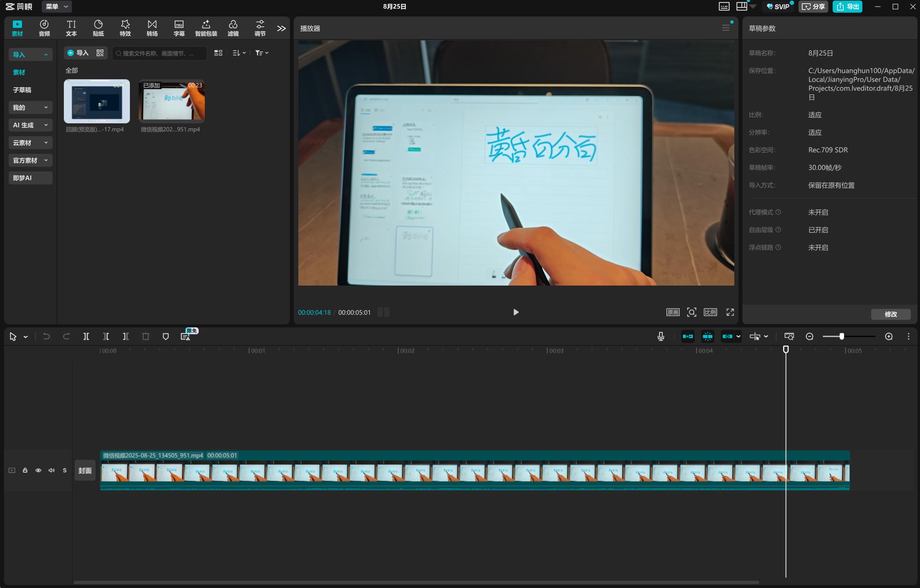Lock the main video track
The image size is (920, 588).
25,470
